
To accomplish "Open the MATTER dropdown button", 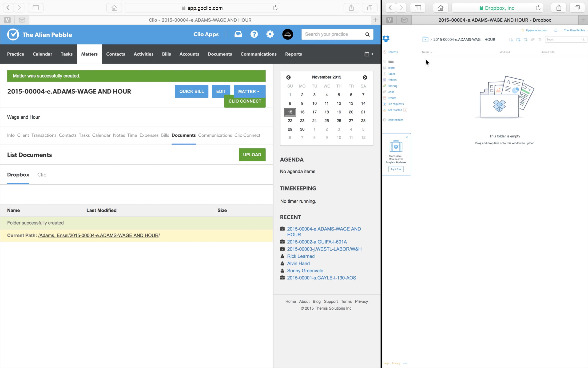I will click(x=249, y=92).
